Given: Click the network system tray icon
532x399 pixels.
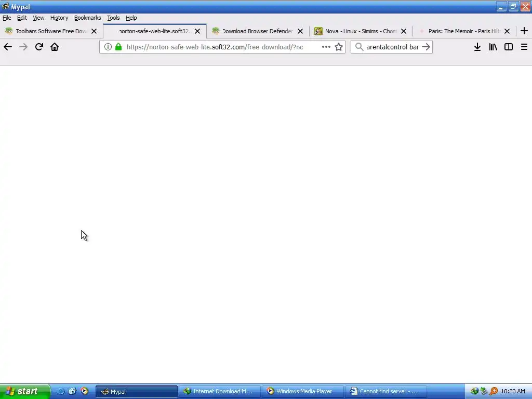Looking at the screenshot, I should point(484,391).
